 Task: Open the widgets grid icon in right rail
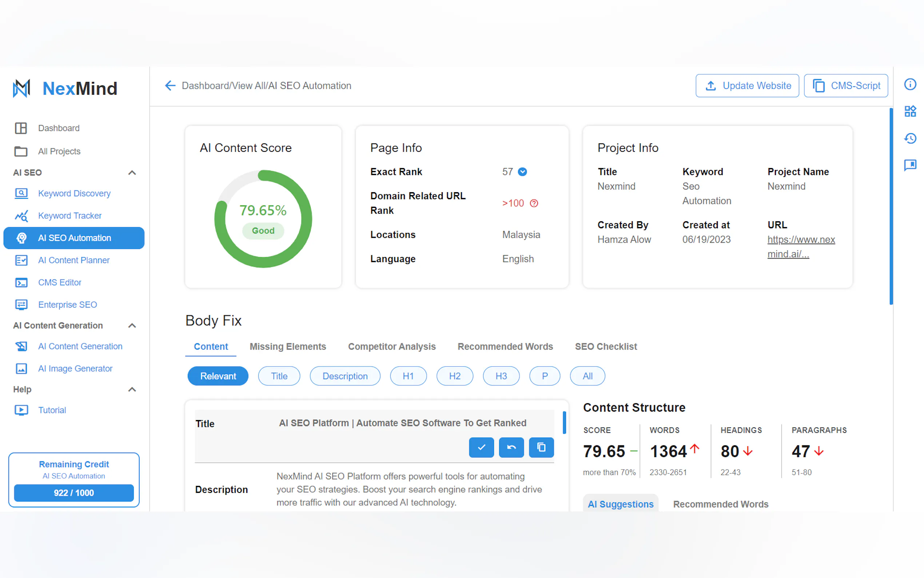tap(910, 111)
